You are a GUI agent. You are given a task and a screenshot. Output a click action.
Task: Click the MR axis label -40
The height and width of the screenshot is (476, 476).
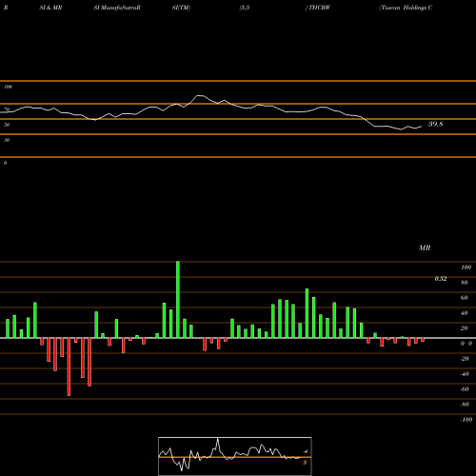point(465,374)
